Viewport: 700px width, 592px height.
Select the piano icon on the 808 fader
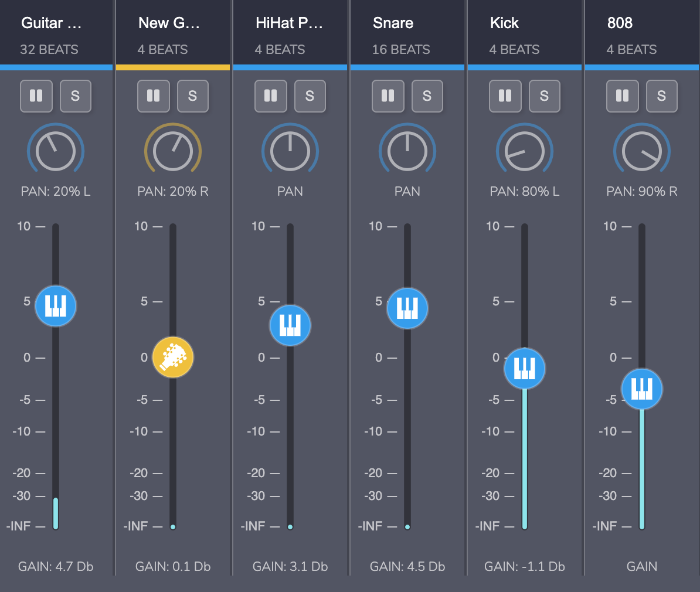pyautogui.click(x=641, y=389)
